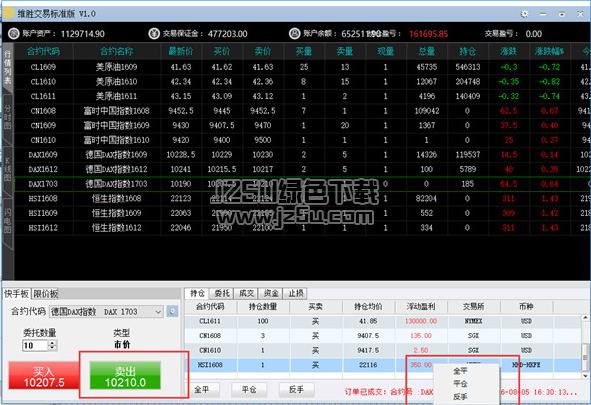Click the 总量 column header
The image size is (591, 405).
[427, 51]
